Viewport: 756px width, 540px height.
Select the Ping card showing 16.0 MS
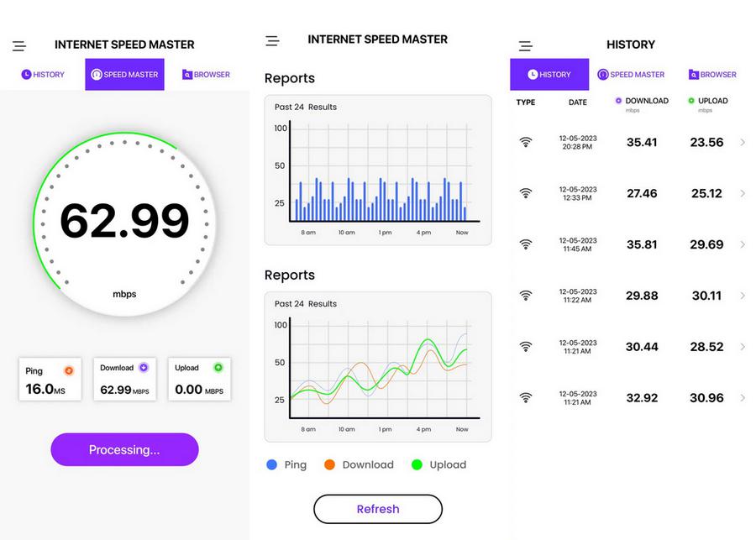click(x=50, y=379)
